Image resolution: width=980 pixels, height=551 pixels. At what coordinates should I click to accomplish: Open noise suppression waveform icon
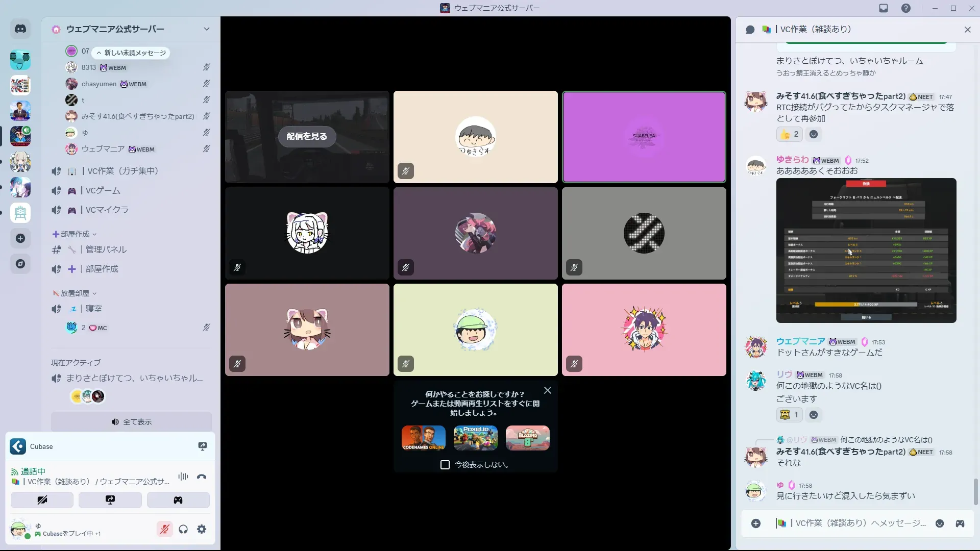pos(183,477)
